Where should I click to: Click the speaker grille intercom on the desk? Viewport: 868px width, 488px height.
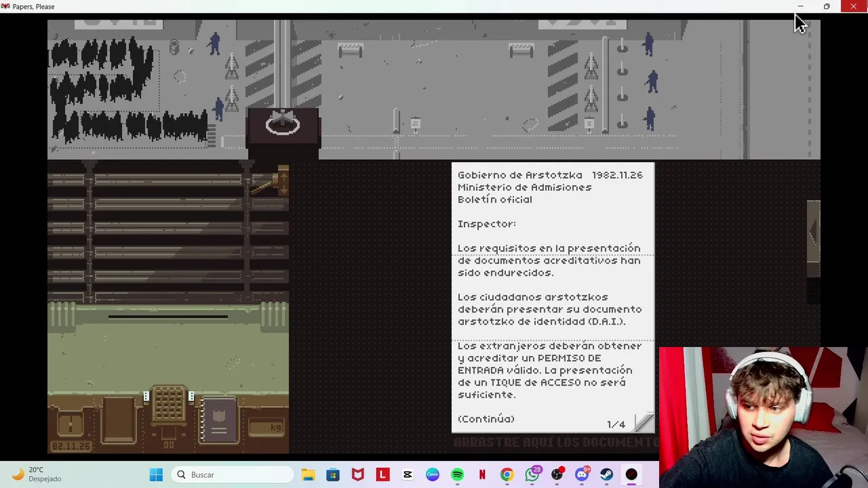pos(168,403)
